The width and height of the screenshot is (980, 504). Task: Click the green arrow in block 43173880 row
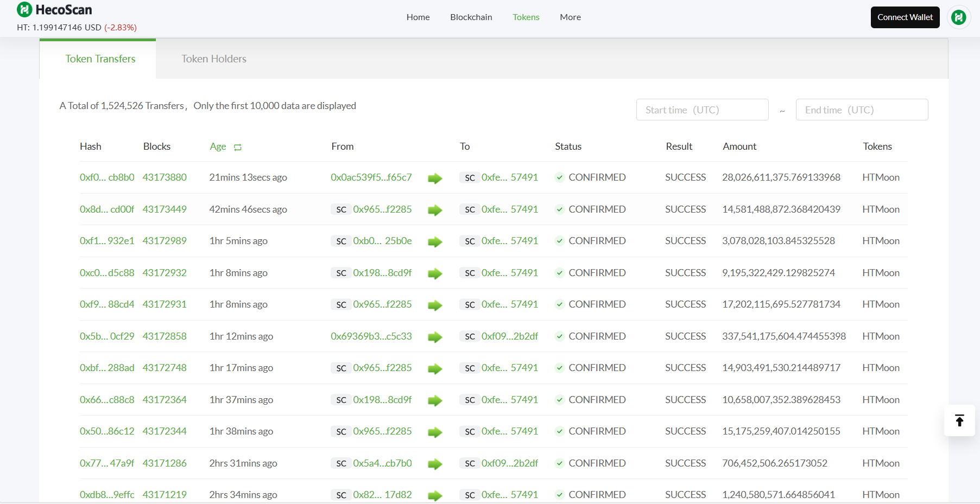(x=435, y=178)
